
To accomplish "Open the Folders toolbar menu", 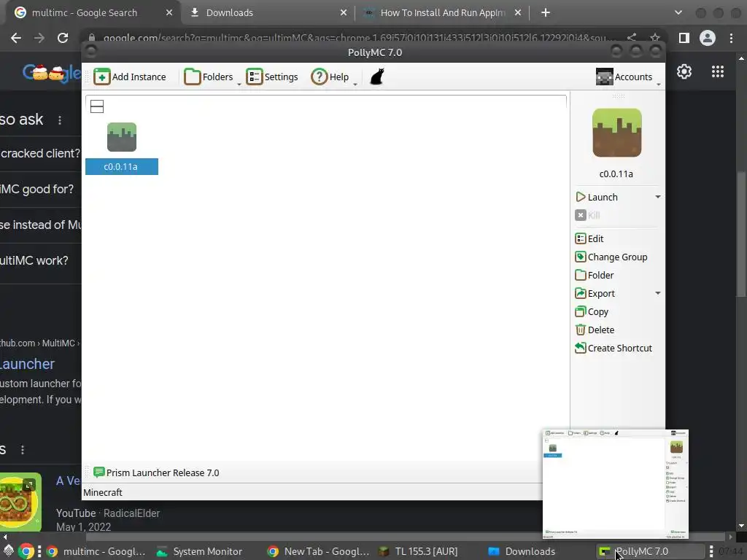I will [211, 77].
